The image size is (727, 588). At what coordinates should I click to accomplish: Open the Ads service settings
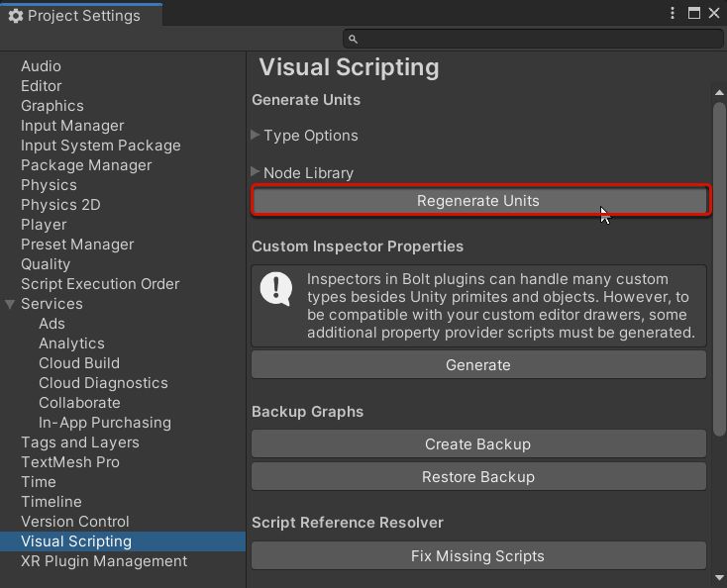(x=52, y=324)
